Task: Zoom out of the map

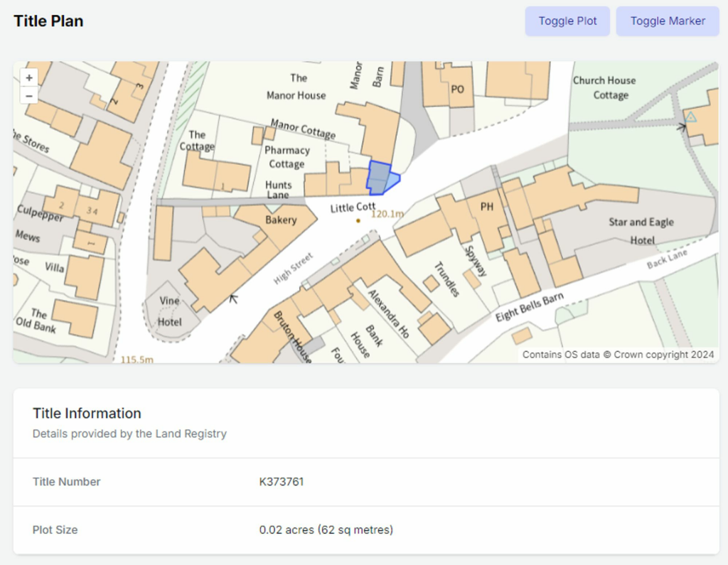Action: click(29, 95)
